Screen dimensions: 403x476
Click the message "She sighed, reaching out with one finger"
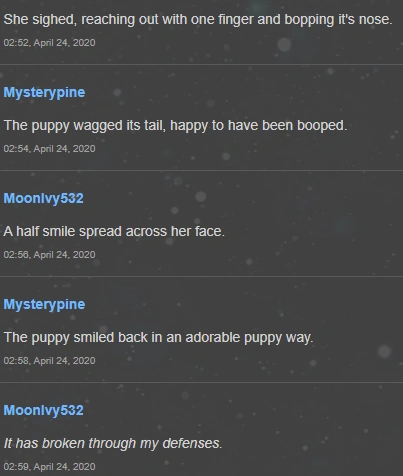point(198,20)
